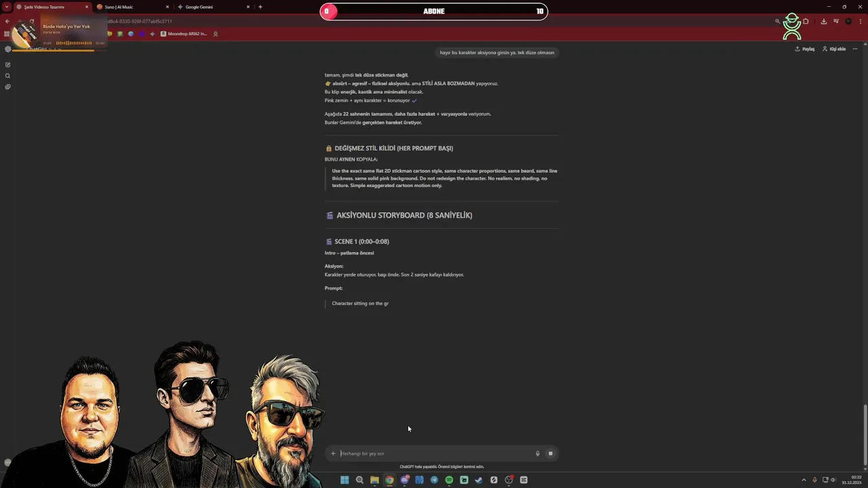Click the BUNU AYNEN KOPYALA text
868x488 pixels.
click(x=351, y=159)
